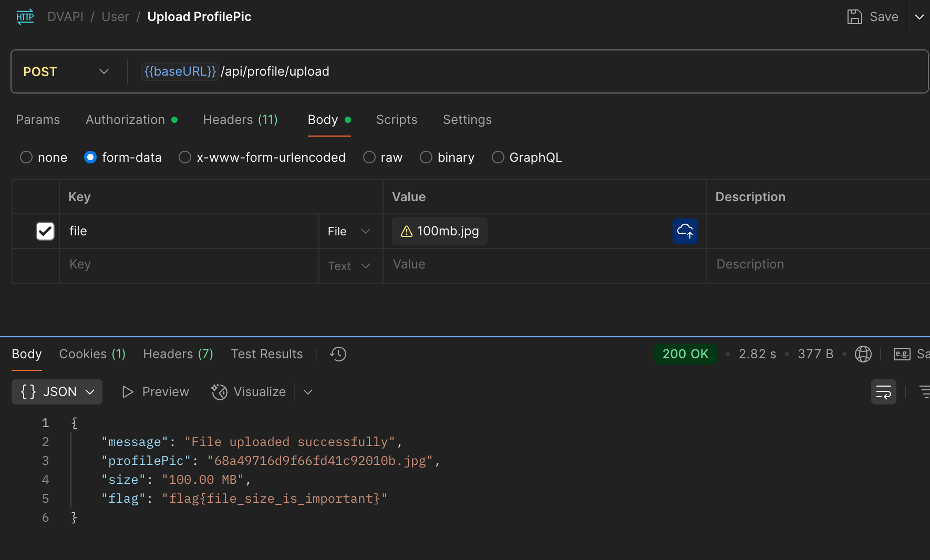Open the Save options chevron
The height and width of the screenshot is (560, 930).
tap(919, 17)
